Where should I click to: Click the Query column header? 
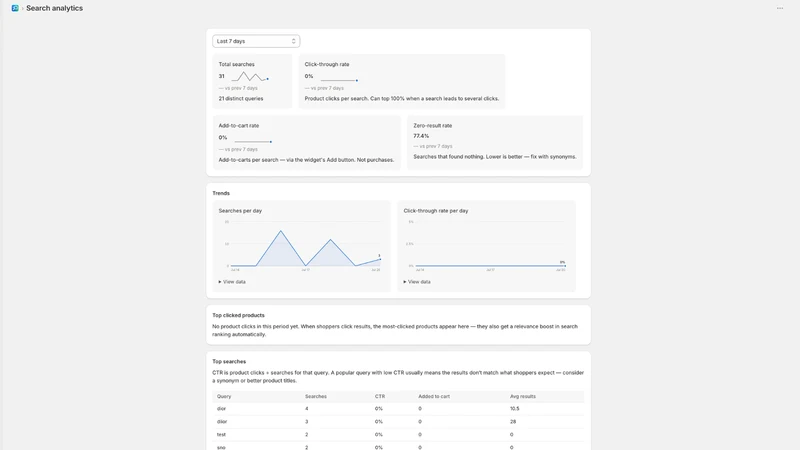click(x=224, y=396)
